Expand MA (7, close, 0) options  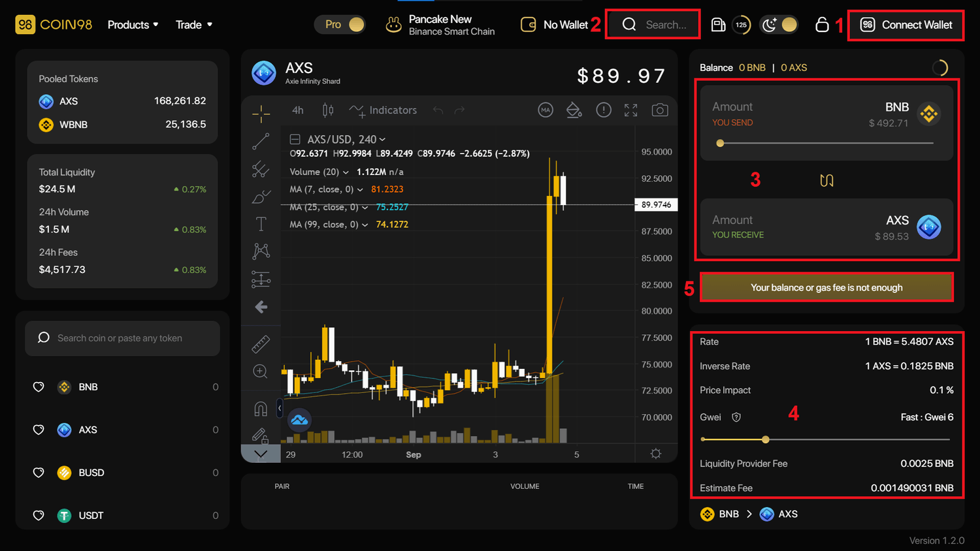(360, 190)
